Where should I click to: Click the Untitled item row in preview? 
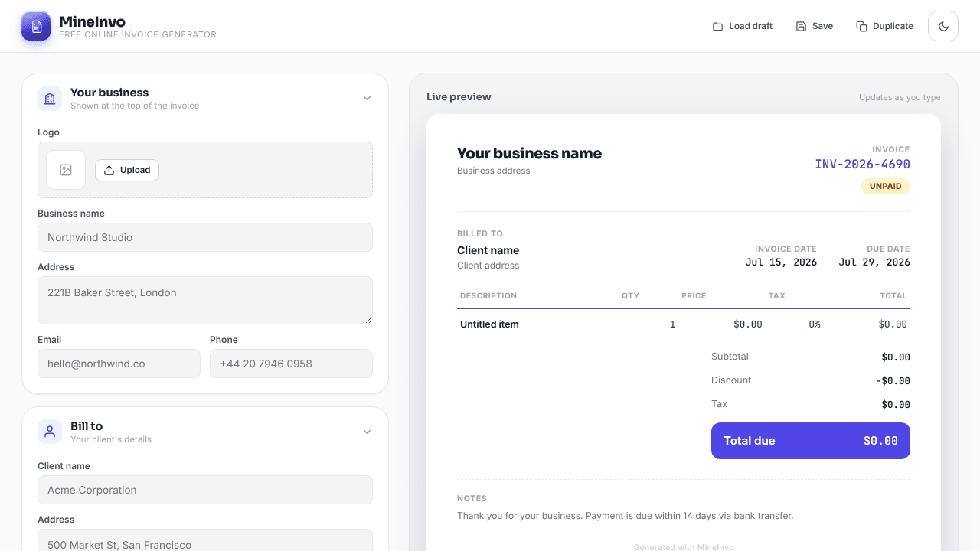[684, 324]
